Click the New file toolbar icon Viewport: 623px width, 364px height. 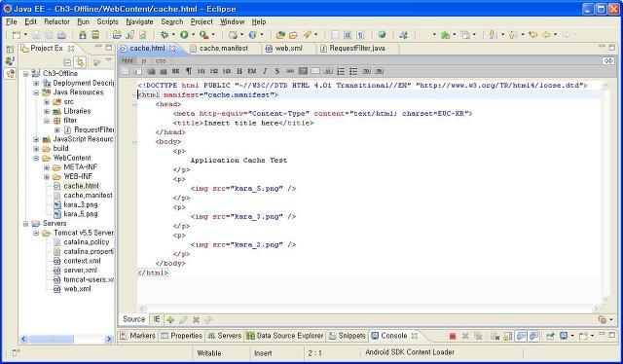17,35
